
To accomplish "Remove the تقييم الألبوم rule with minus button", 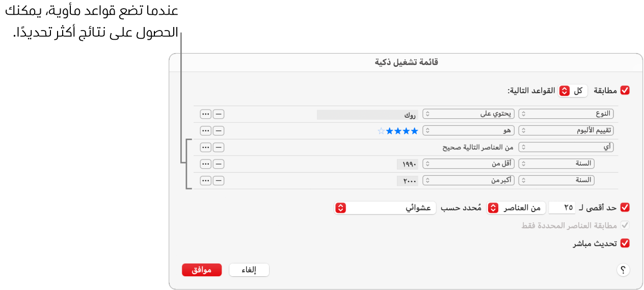I will tap(218, 131).
